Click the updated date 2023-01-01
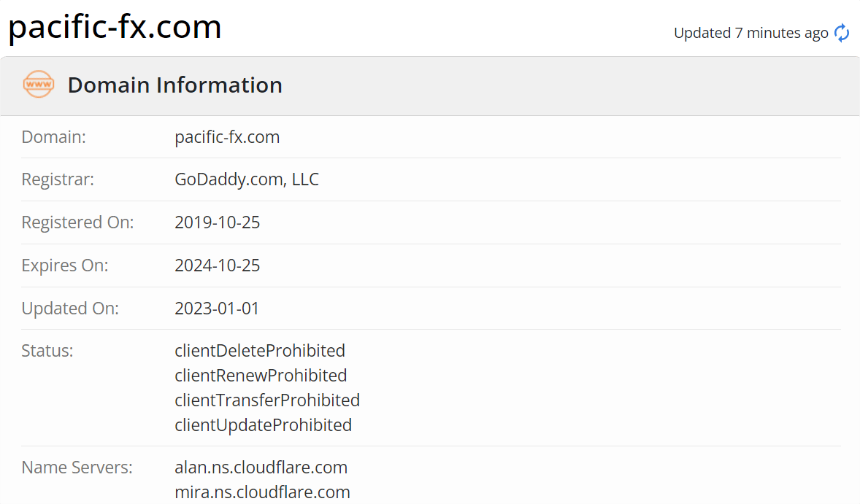The image size is (860, 504). click(217, 309)
